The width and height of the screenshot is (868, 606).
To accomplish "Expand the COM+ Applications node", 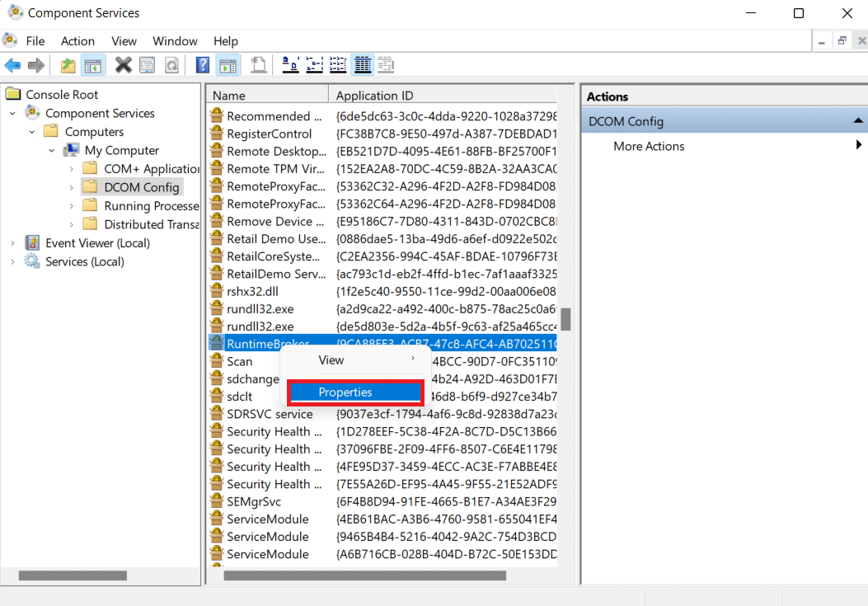I will point(72,169).
